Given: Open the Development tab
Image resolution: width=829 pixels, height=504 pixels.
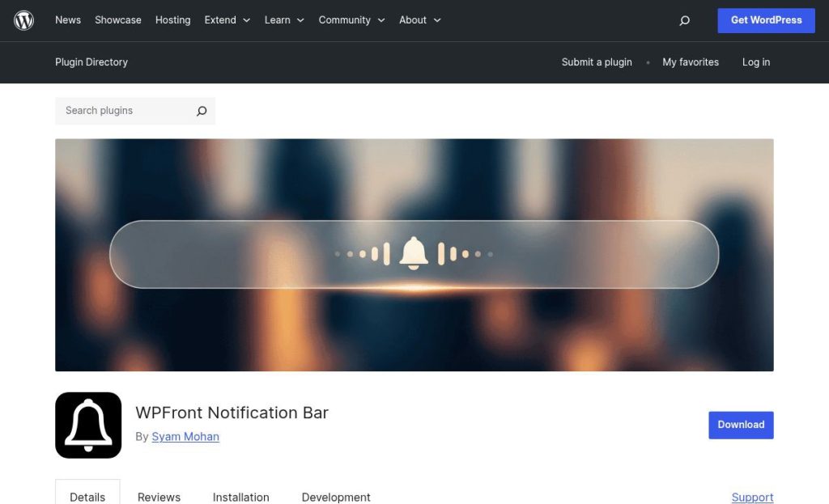Looking at the screenshot, I should tap(336, 497).
